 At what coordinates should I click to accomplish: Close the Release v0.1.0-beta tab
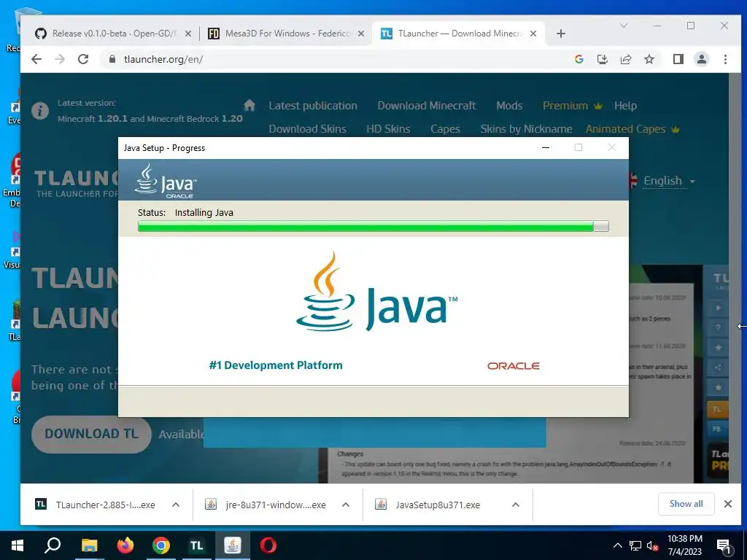[x=188, y=34]
